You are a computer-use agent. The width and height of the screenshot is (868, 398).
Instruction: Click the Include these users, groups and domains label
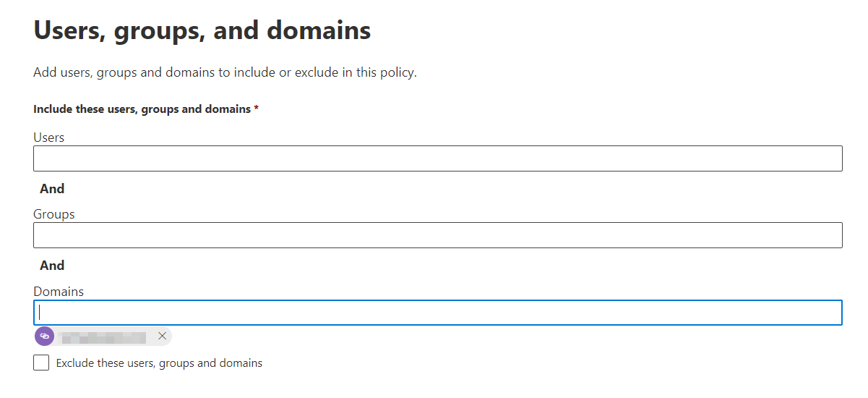[x=142, y=109]
